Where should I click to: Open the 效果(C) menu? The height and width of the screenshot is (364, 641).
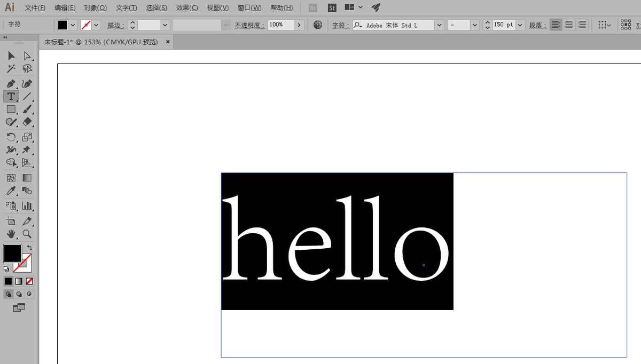187,7
